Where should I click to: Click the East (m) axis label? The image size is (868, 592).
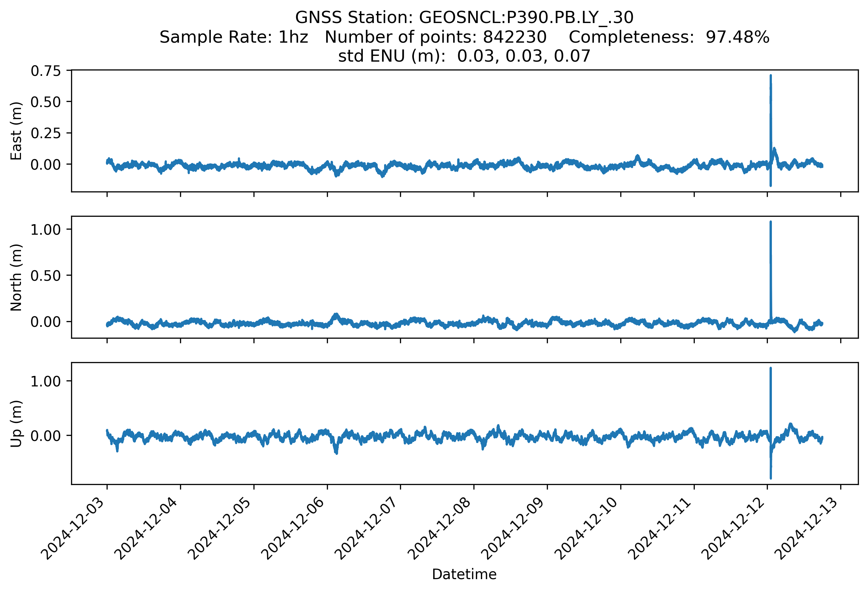[16, 131]
